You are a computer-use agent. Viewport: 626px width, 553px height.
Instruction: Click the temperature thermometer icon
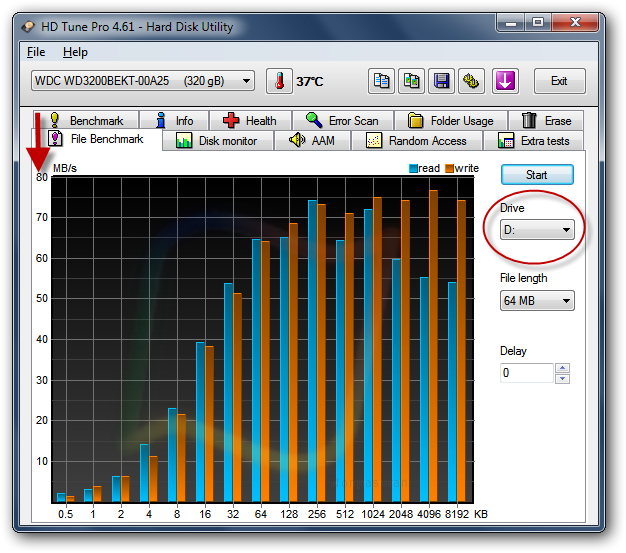tap(279, 81)
